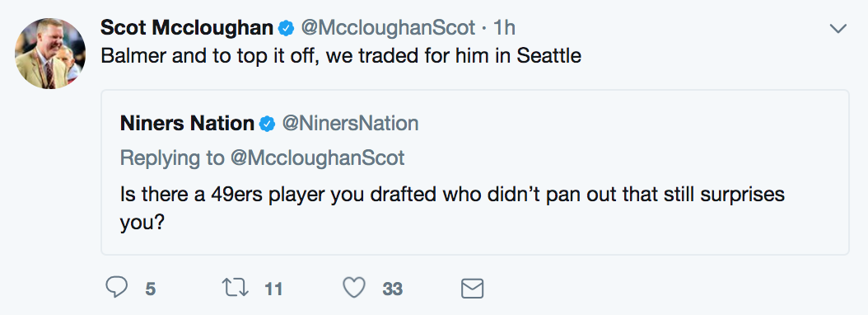Open the @NinersNation handle
This screenshot has width=868, height=315.
350,123
